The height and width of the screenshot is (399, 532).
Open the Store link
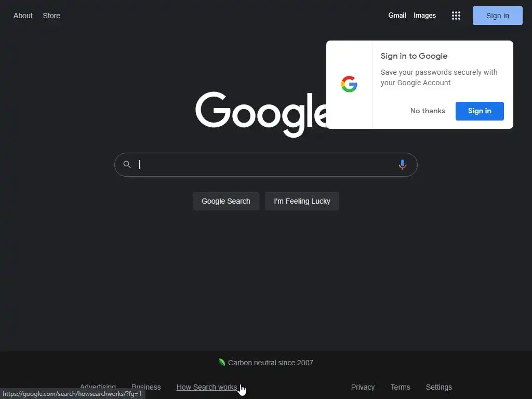(51, 16)
